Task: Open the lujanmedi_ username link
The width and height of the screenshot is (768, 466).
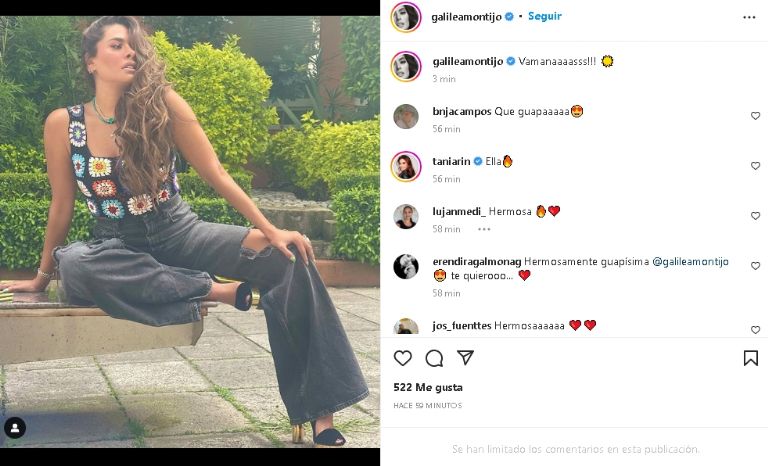Action: (x=458, y=211)
